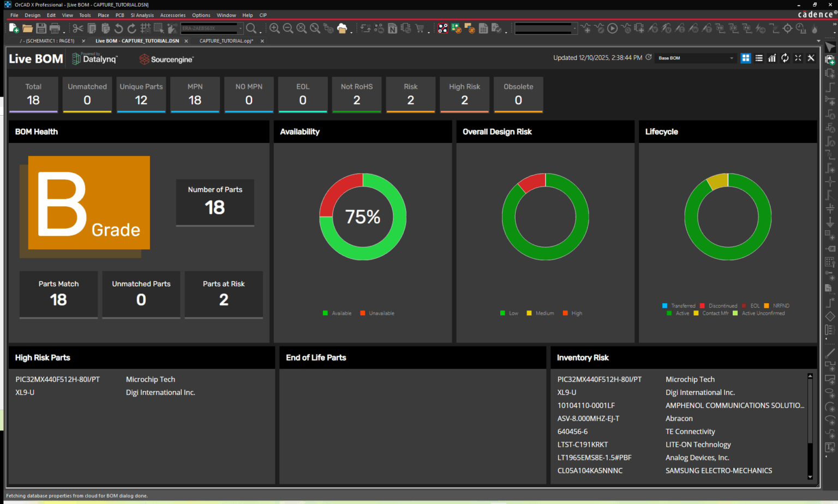Open the dropdown beside the cloud part icon
Viewport: 838px width, 504px height.
coord(351,32)
